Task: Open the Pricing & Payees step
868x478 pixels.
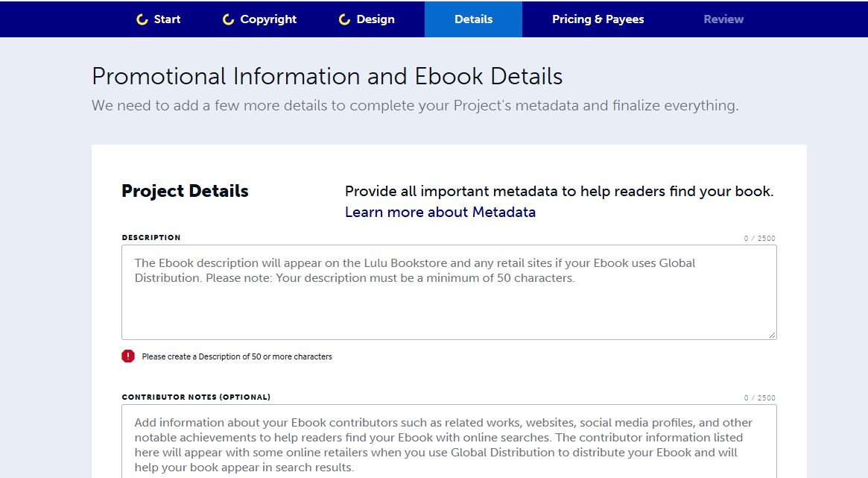Action: pos(598,19)
